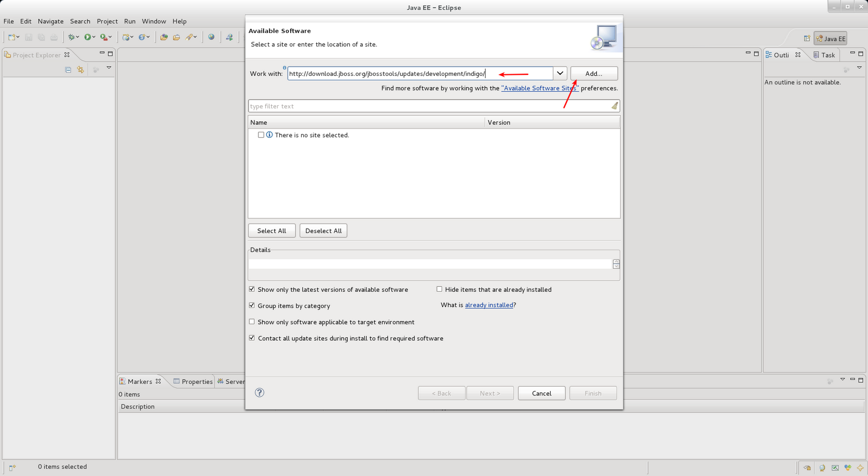This screenshot has width=868, height=476.
Task: Open the Help menu
Action: point(180,21)
